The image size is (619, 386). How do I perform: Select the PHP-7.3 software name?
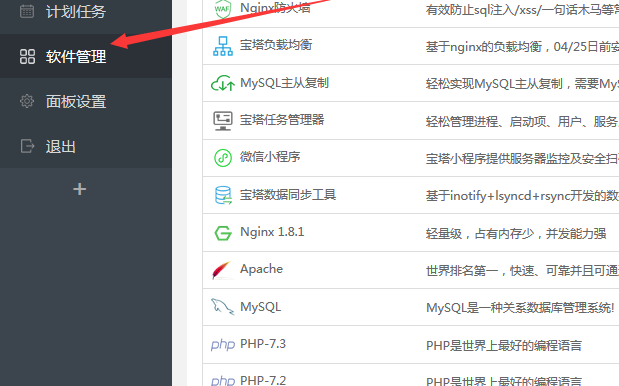263,344
